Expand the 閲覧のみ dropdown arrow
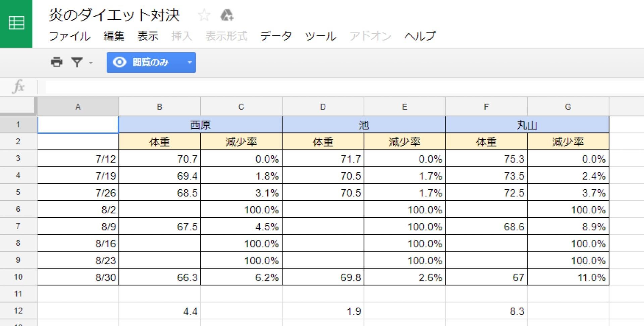644x326 pixels. 189,62
